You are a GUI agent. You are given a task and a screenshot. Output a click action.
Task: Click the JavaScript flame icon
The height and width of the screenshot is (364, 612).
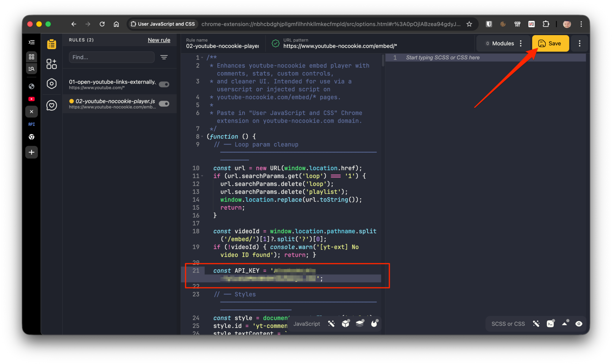tap(374, 324)
